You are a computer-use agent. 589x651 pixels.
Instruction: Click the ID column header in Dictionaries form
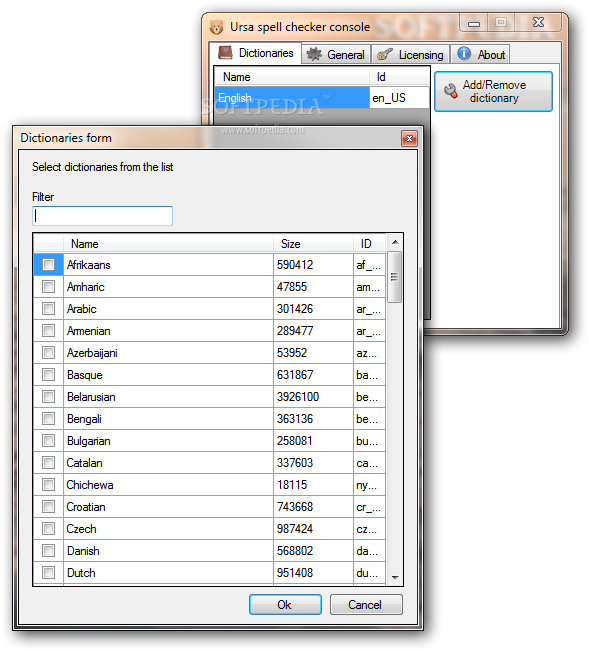pos(369,244)
